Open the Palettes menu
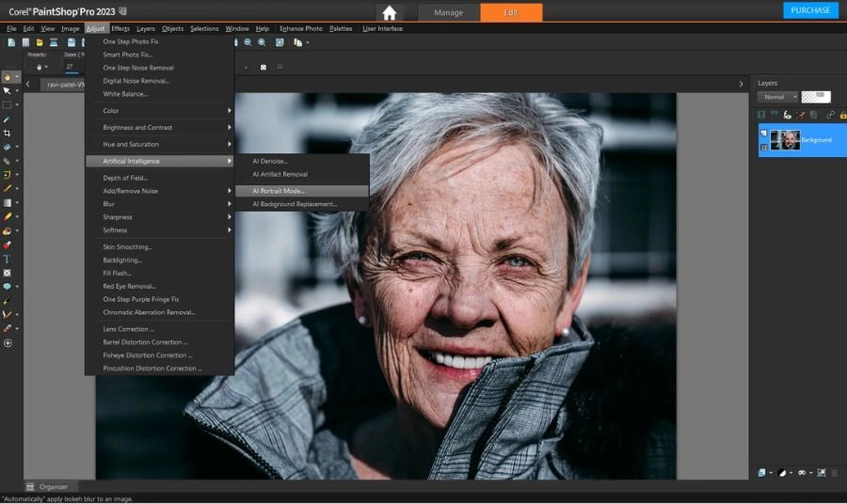Screen dimensions: 847x504 point(341,28)
